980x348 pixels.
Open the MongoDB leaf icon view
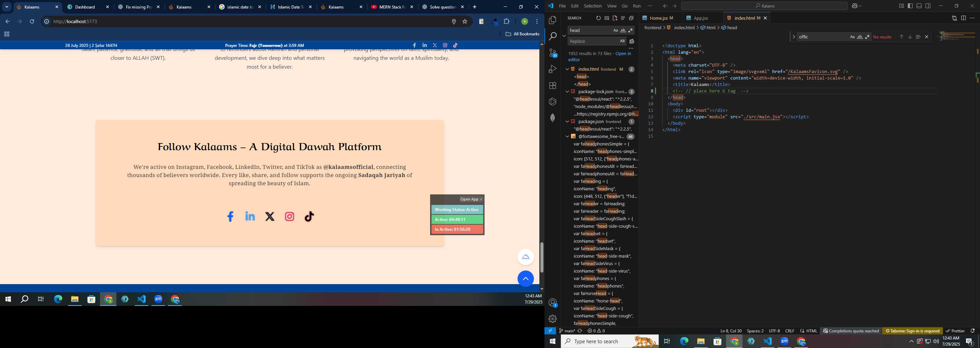click(x=552, y=118)
